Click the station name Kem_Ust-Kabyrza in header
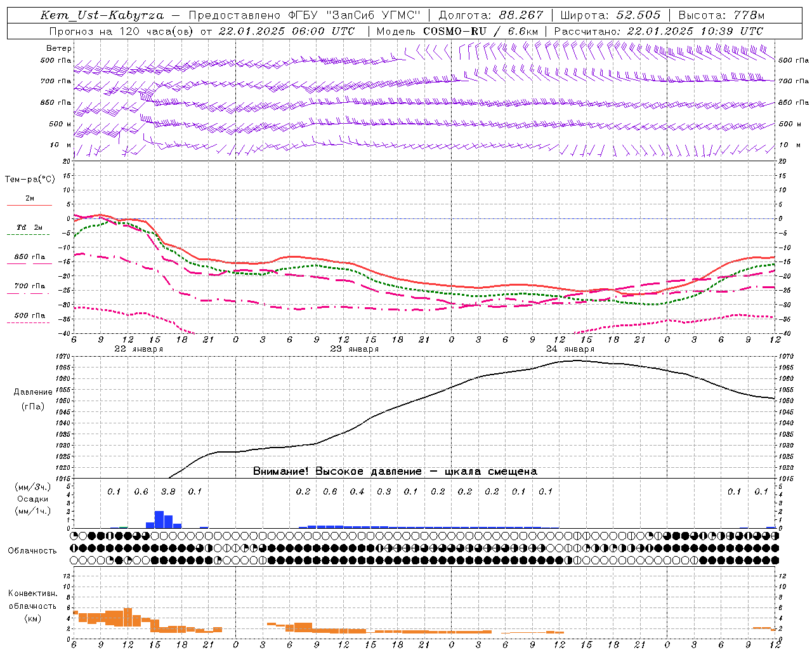 pyautogui.click(x=102, y=15)
